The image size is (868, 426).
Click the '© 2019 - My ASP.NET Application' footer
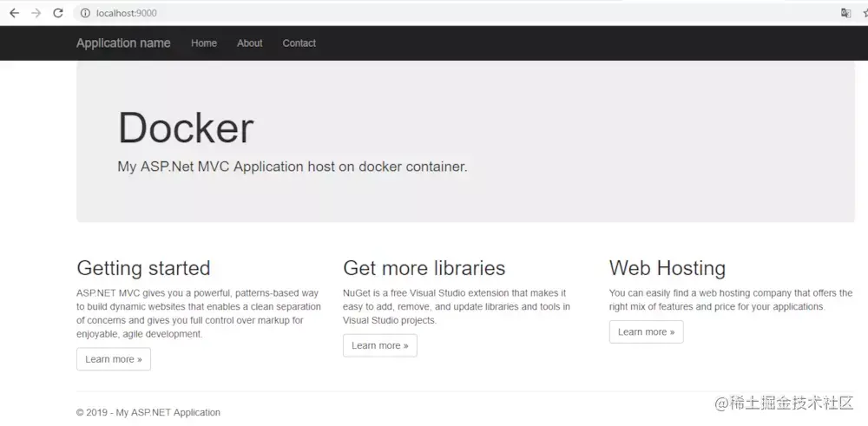(148, 412)
